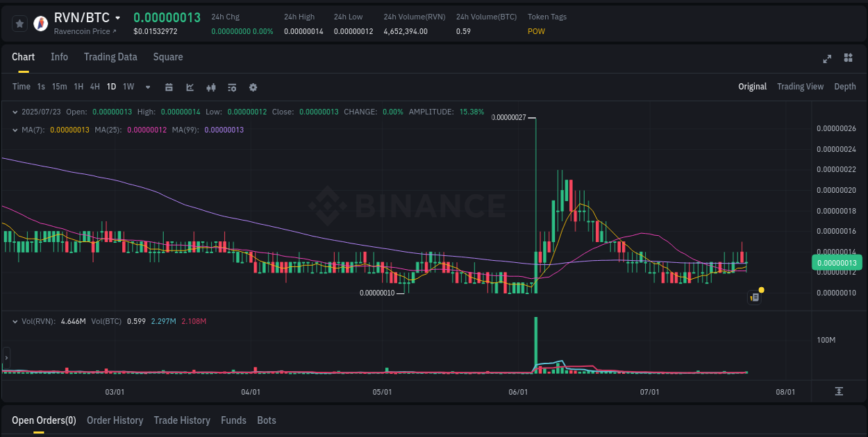The image size is (868, 437).
Task: Open the panel layout grid icon
Action: (x=849, y=59)
